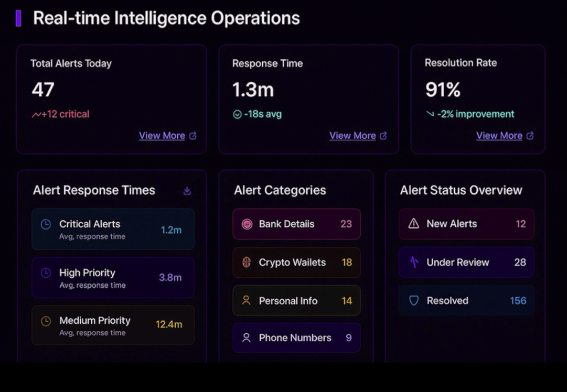Click the download icon on Alert Response Times
Viewport: 567px width, 392px height.
coord(186,190)
